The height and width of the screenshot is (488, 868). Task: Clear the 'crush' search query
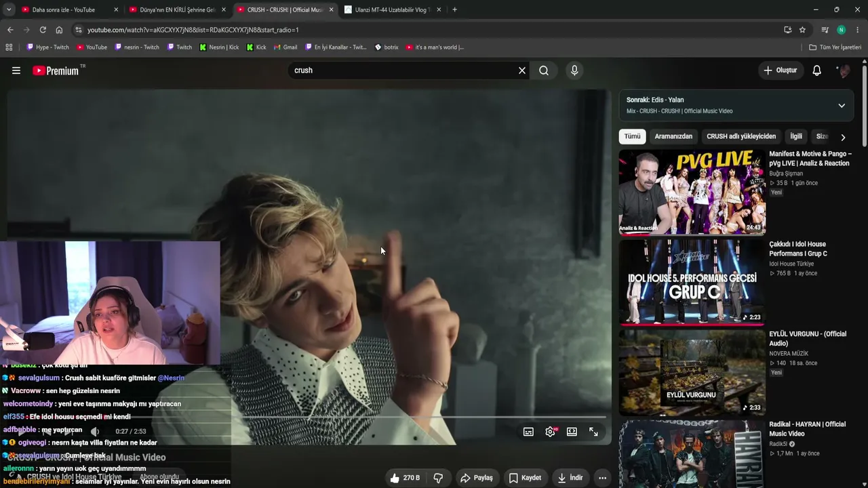pyautogui.click(x=522, y=70)
